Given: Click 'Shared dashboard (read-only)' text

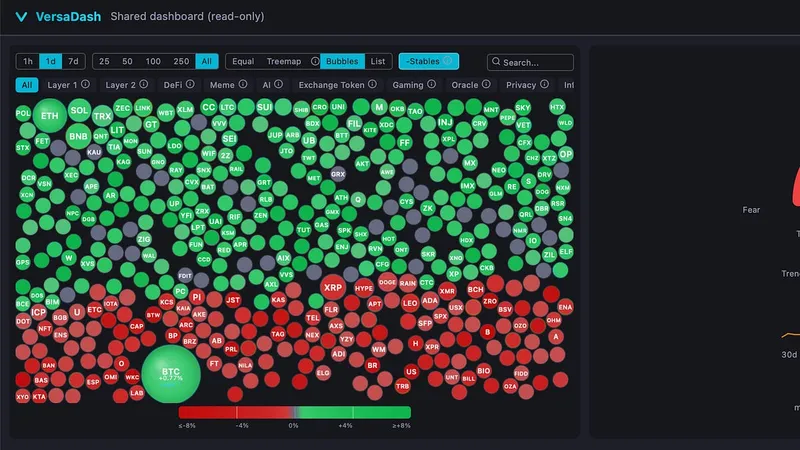Looking at the screenshot, I should (187, 16).
